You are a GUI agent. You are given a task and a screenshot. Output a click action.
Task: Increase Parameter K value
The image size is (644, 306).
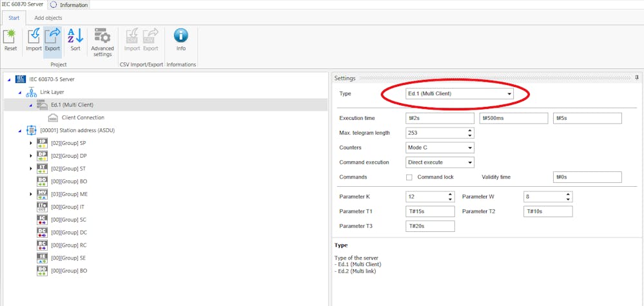(450, 195)
